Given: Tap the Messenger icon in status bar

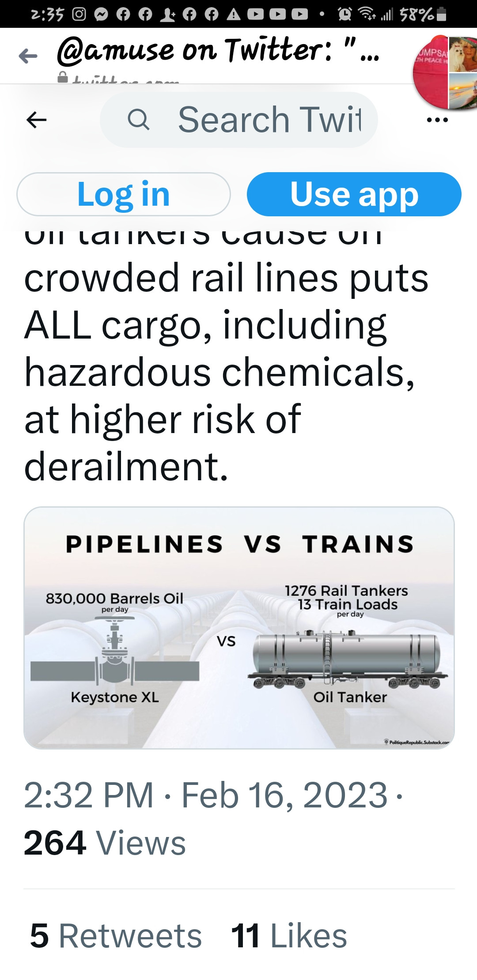Looking at the screenshot, I should [101, 14].
